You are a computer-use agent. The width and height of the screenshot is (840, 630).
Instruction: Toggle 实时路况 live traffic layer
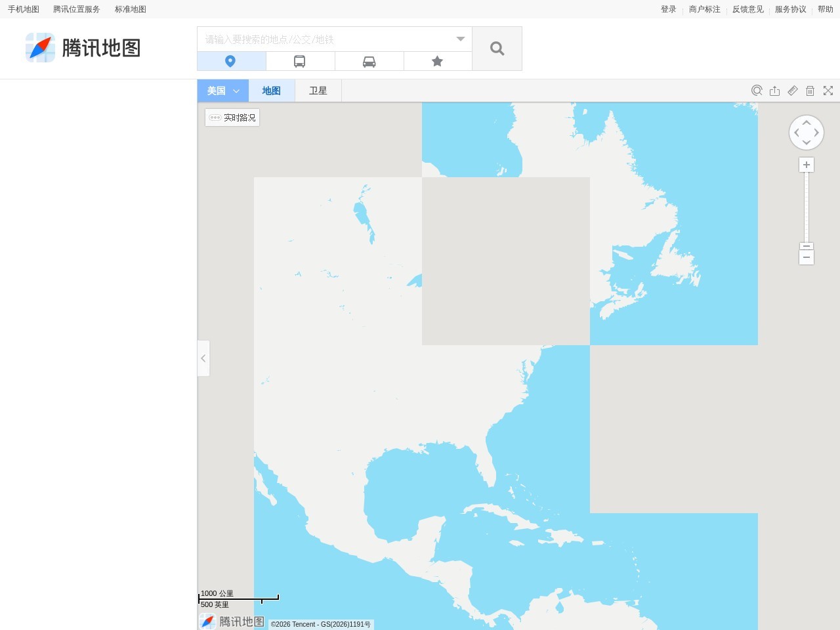coord(232,117)
